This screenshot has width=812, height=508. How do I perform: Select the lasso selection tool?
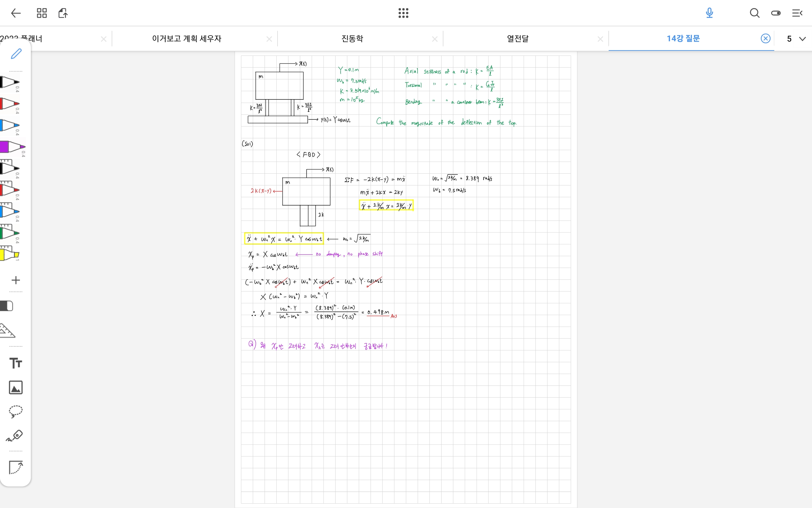[16, 411]
